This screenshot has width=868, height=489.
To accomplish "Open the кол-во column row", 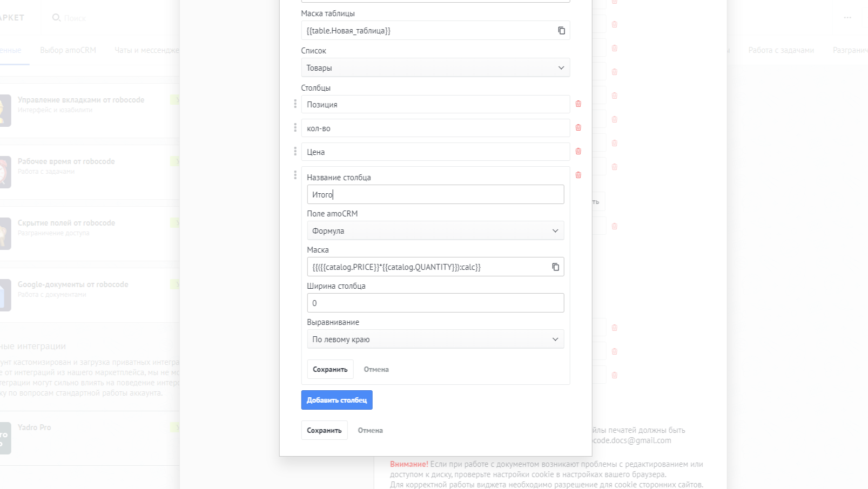I will point(435,128).
